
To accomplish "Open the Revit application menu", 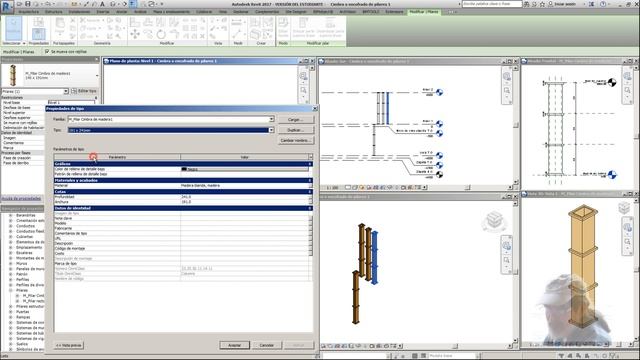I will point(7,6).
